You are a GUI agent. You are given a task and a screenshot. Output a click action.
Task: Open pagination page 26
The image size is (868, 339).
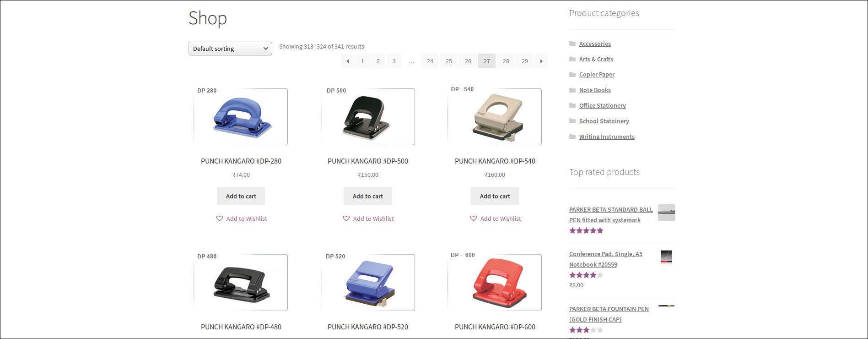click(x=468, y=61)
